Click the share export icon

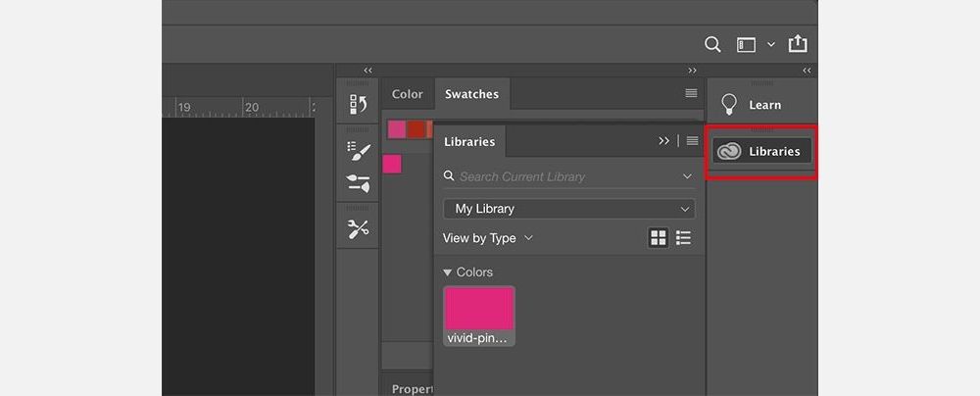pyautogui.click(x=798, y=44)
